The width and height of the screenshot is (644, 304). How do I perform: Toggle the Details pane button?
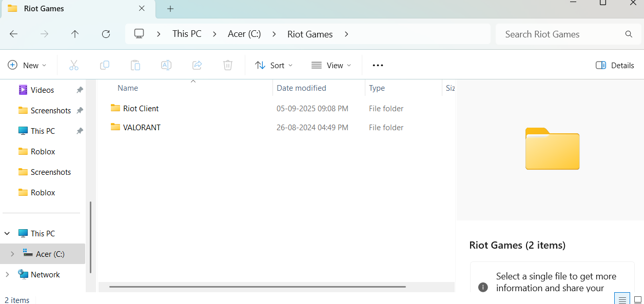pos(615,65)
